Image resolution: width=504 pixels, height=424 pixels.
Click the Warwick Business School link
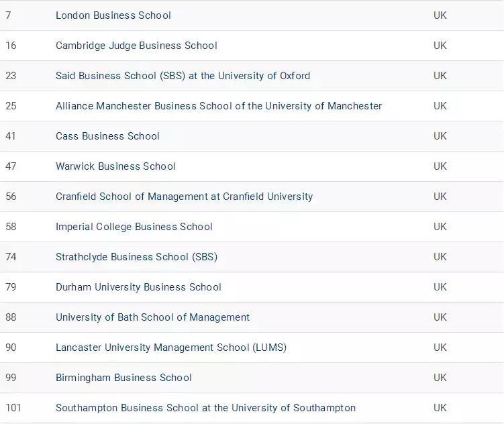pos(115,166)
